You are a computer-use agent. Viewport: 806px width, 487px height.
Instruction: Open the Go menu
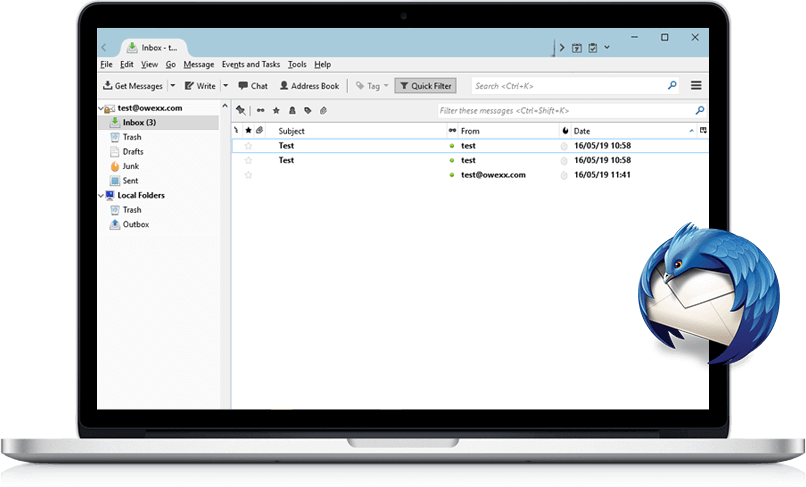pos(171,64)
